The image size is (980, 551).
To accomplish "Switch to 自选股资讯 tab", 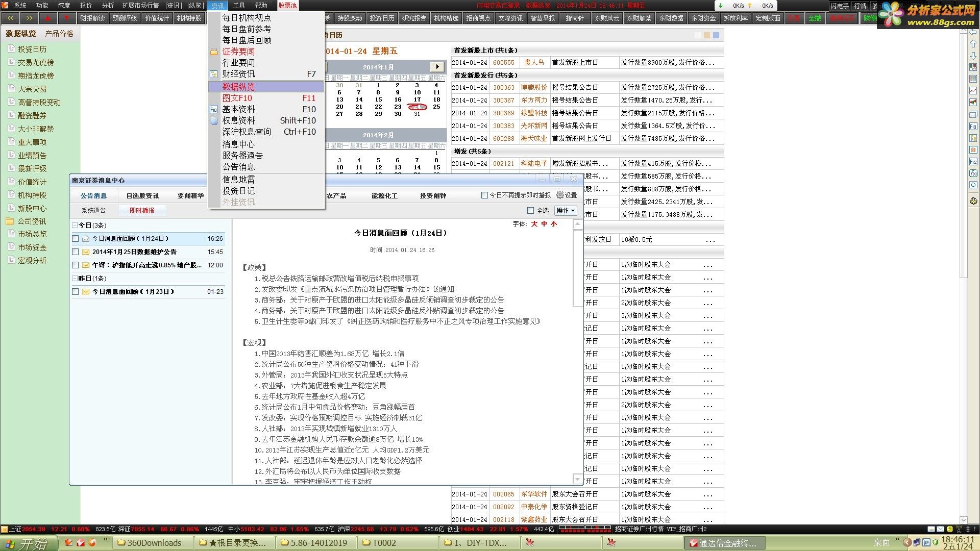I will 142,196.
